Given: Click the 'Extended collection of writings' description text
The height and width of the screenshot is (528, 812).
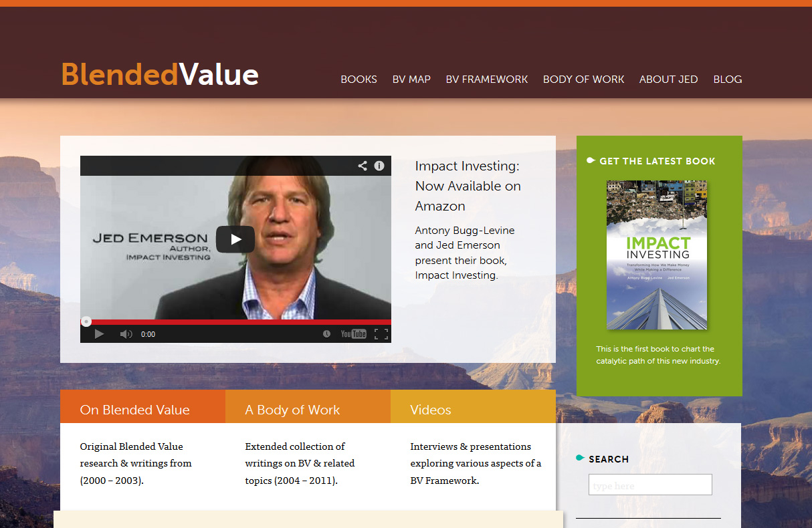Looking at the screenshot, I should 300,463.
